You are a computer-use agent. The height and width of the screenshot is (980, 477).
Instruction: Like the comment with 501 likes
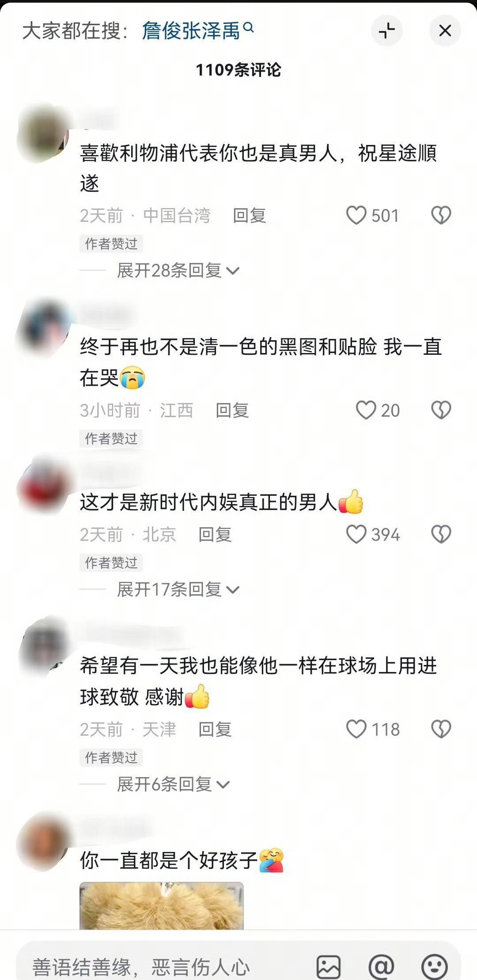(356, 216)
